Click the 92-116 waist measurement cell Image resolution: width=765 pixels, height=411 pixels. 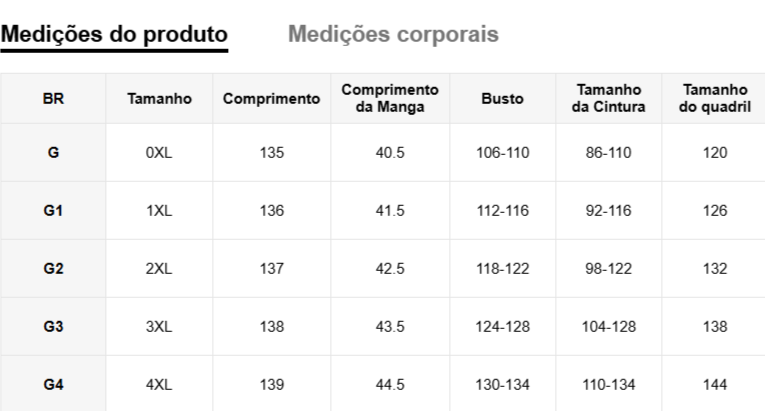pyautogui.click(x=608, y=211)
